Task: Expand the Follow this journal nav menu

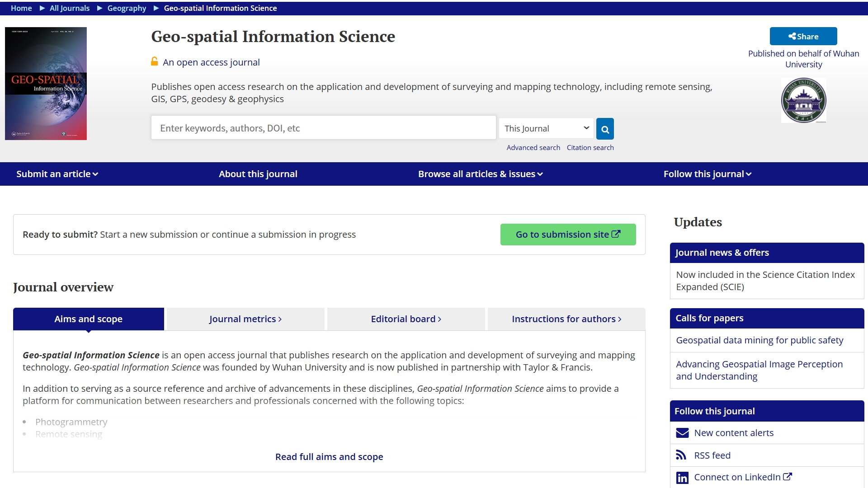Action: pyautogui.click(x=707, y=174)
